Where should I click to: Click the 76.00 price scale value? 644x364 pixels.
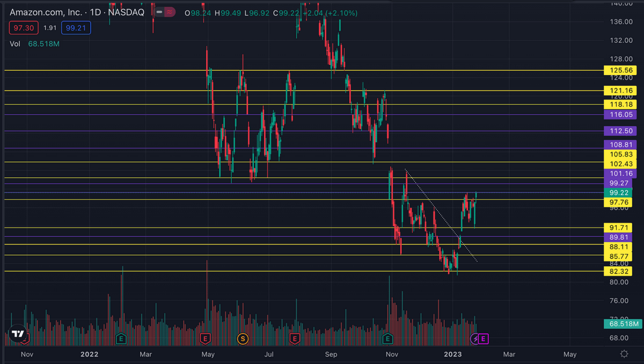click(620, 300)
